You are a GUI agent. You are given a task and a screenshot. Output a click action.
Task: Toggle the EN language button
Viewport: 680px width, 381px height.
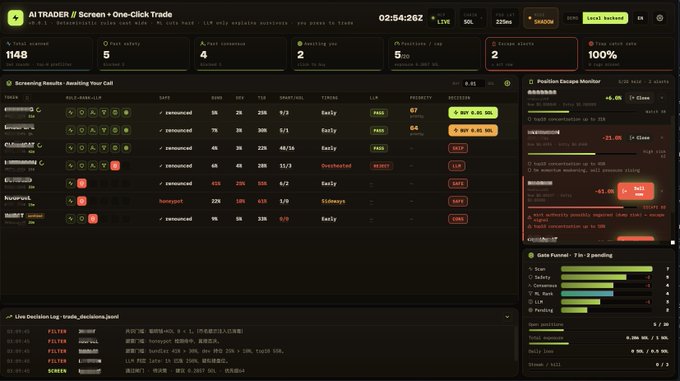pyautogui.click(x=640, y=18)
